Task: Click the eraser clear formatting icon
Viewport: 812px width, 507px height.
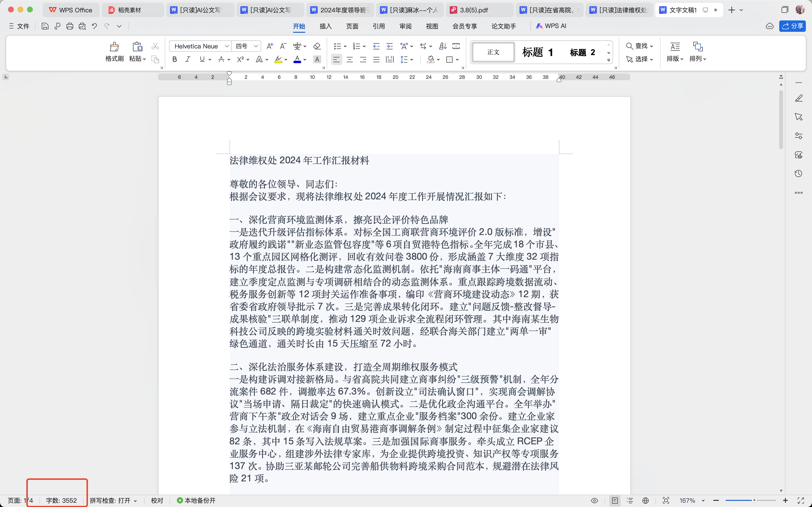Action: [x=317, y=46]
